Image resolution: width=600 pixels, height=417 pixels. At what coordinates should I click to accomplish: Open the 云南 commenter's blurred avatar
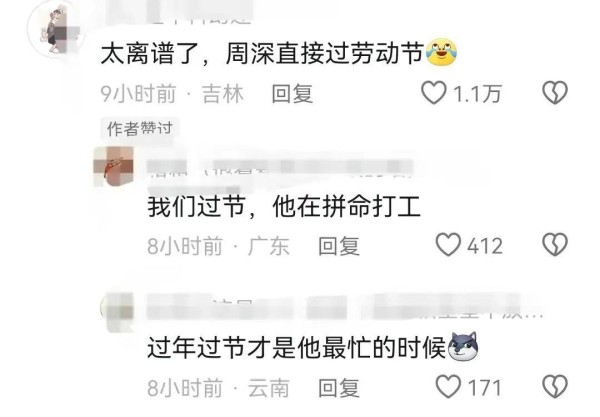pyautogui.click(x=117, y=312)
